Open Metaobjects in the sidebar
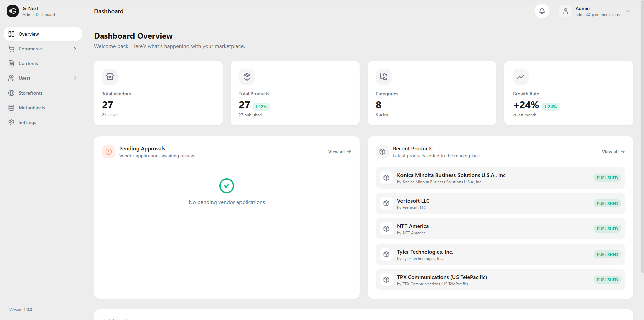644x320 pixels. [43, 108]
